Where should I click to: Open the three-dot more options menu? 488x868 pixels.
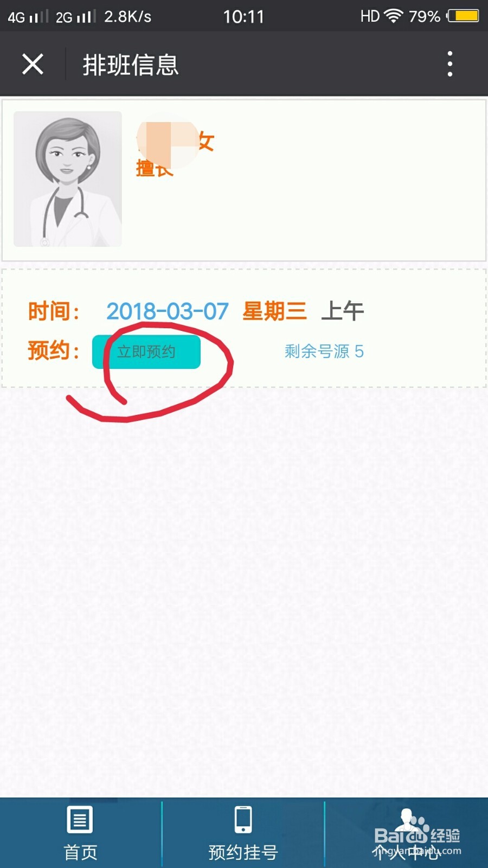point(450,64)
